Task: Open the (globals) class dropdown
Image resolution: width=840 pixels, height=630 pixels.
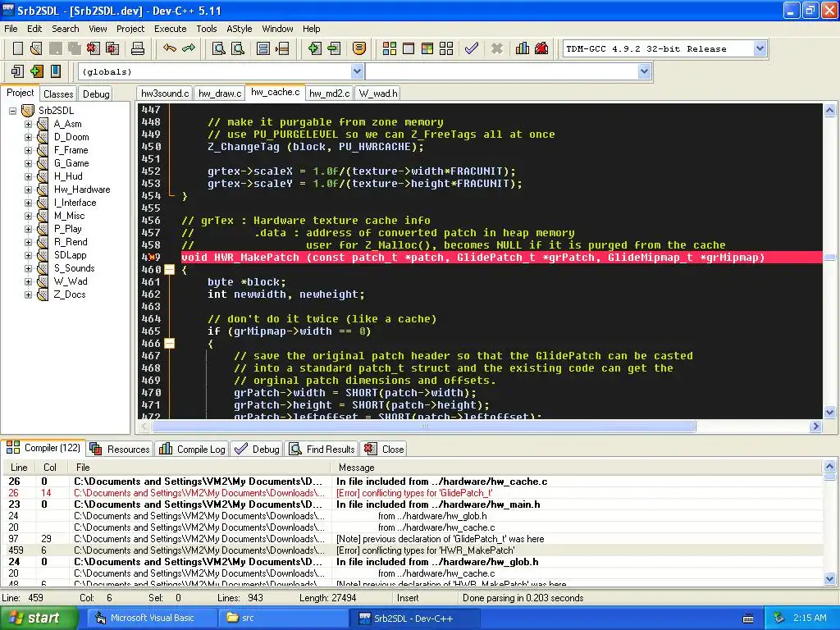Action: (357, 71)
